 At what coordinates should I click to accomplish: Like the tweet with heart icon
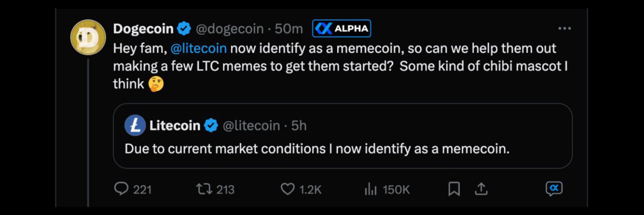click(287, 189)
